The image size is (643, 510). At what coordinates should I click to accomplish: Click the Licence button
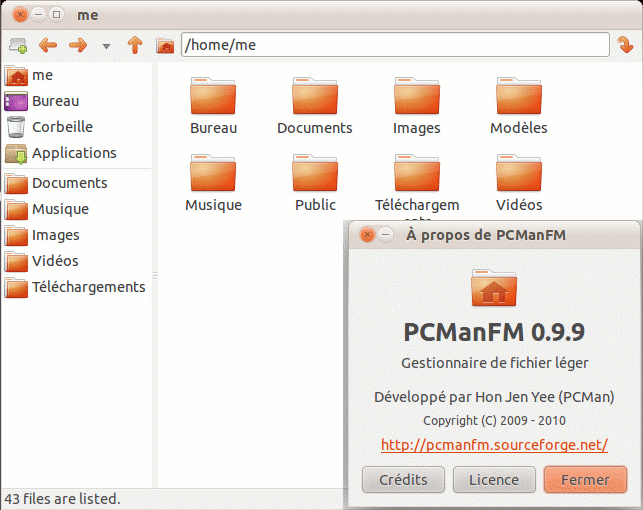(x=494, y=480)
